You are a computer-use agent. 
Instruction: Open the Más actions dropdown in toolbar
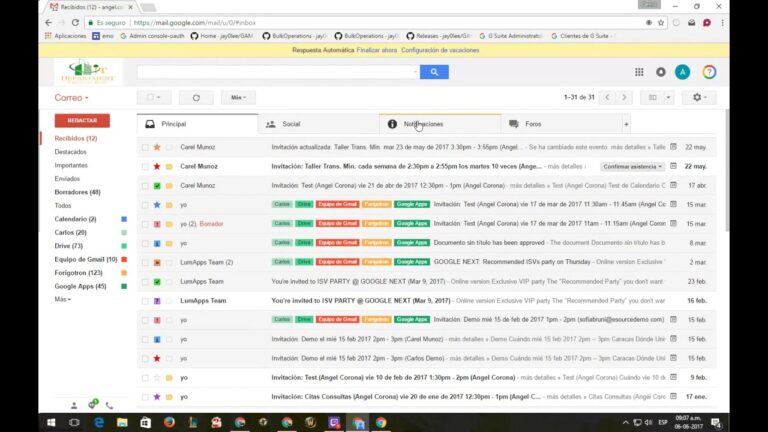click(x=238, y=97)
